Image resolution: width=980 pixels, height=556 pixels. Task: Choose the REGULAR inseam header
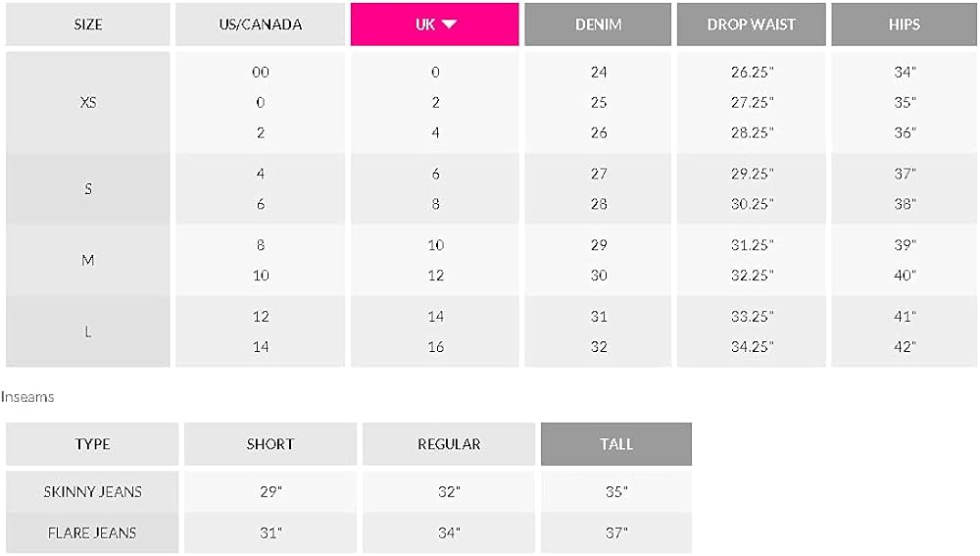coord(449,444)
